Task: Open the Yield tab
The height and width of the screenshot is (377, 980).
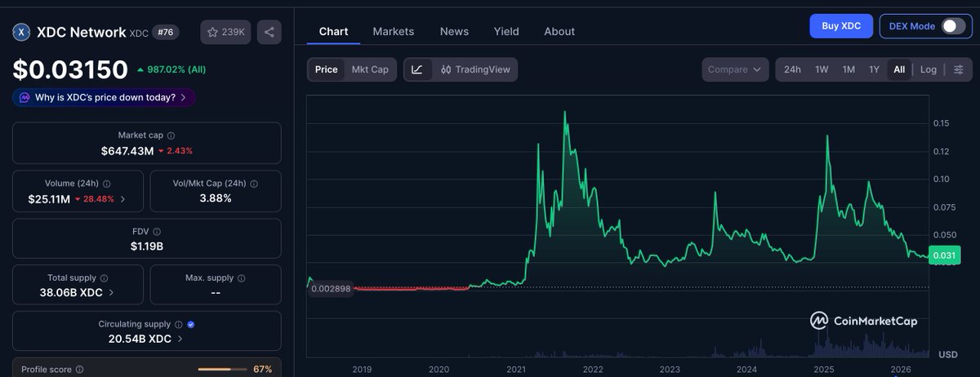Action: pyautogui.click(x=506, y=31)
